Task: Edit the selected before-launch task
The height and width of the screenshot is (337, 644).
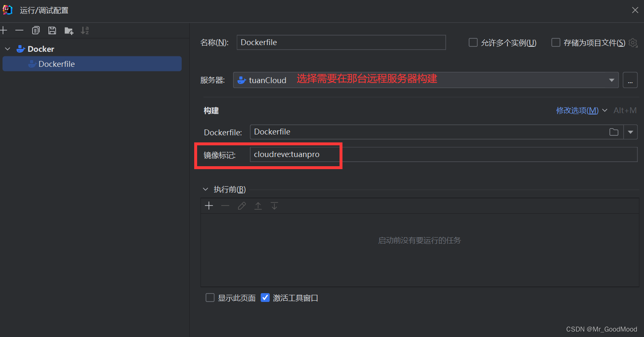Action: pyautogui.click(x=242, y=205)
